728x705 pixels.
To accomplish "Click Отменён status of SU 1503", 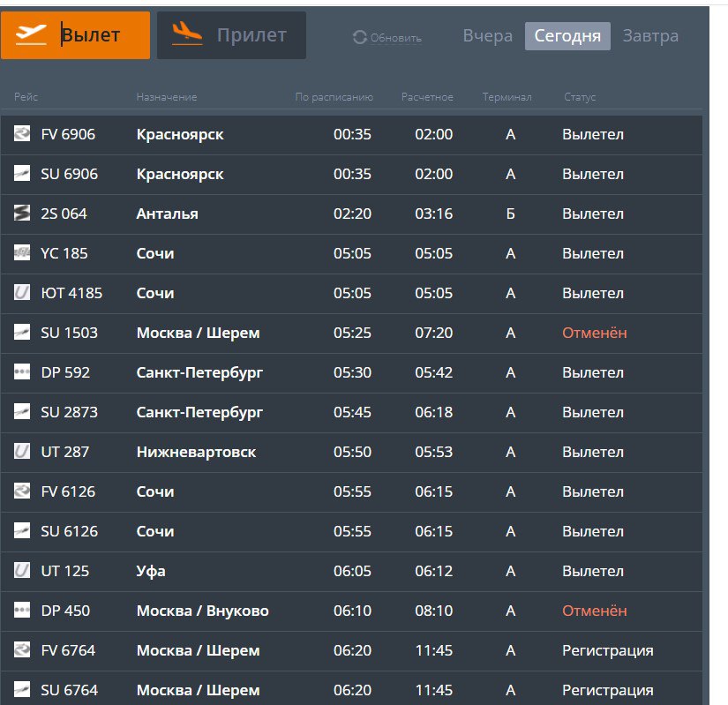I will pos(594,333).
